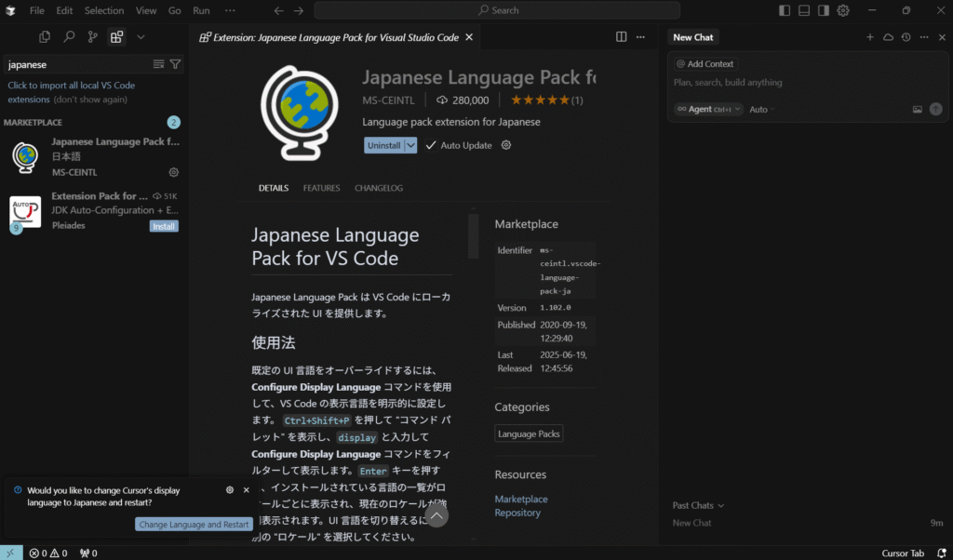Select the Japanese Language Pack list item
953x560 pixels.
[x=94, y=156]
